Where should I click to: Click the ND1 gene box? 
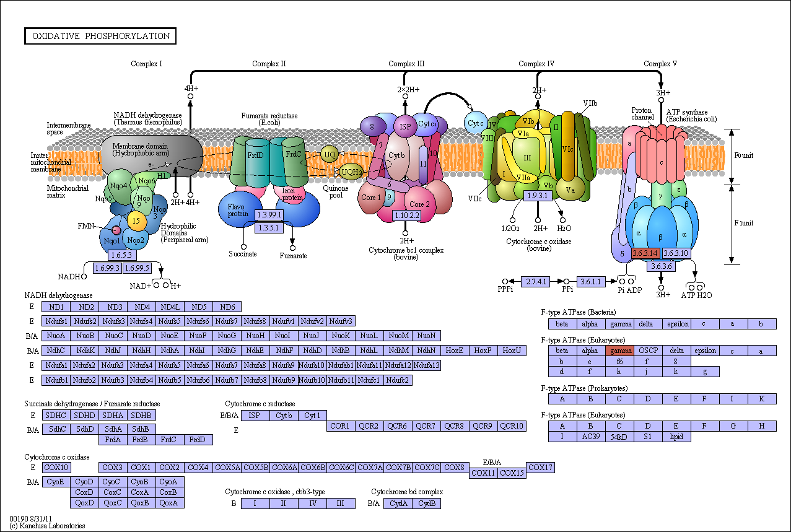click(56, 307)
